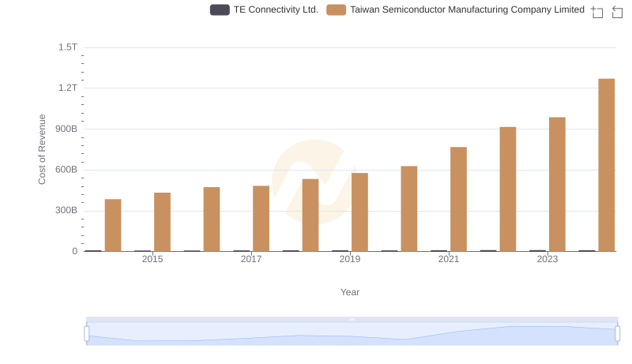Click the 2024 Taiwan Semiconductor bar
Screen dimensions: 632x364
pyautogui.click(x=606, y=165)
